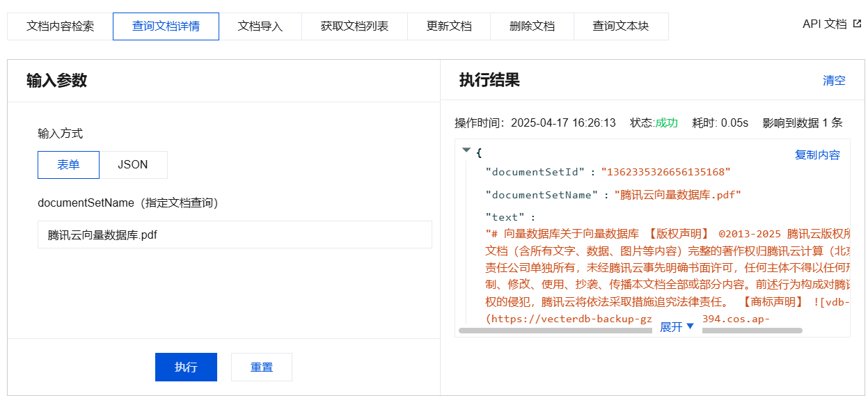This screenshot has height=396, width=868.
Task: Expand the result with 展开 button
Action: point(677,326)
